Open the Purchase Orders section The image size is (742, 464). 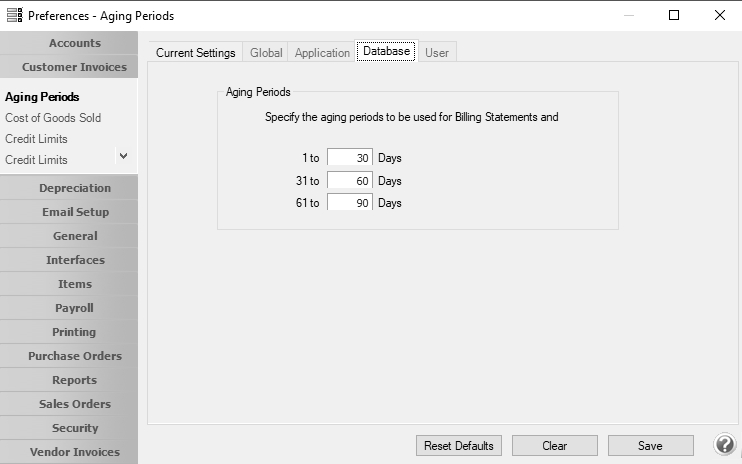74,356
